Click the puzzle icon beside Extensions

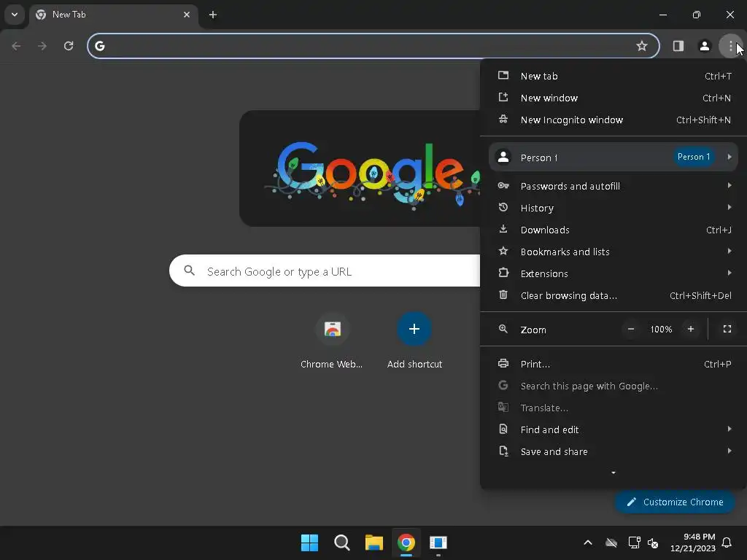[x=503, y=273]
